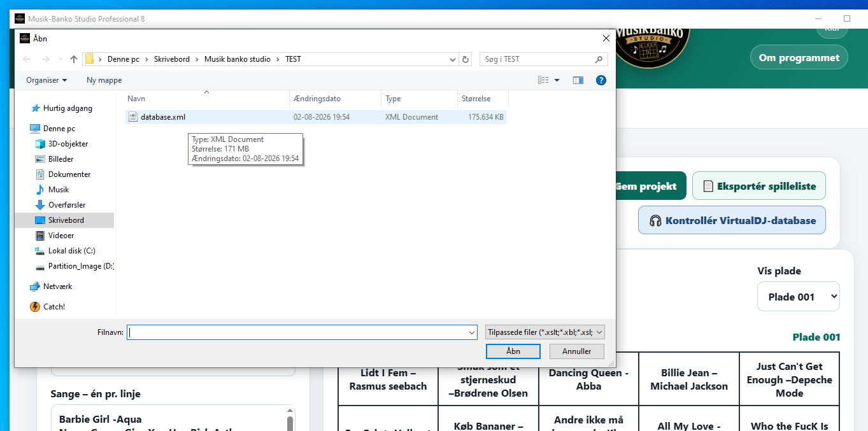The image size is (868, 431).
Task: Create folder with 'Ny mappe'
Action: pyautogui.click(x=104, y=80)
